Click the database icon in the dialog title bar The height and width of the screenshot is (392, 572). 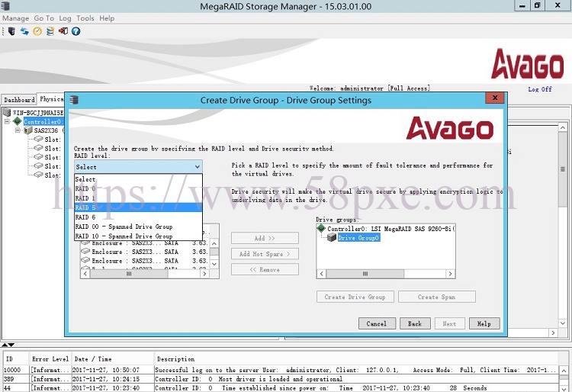74,100
